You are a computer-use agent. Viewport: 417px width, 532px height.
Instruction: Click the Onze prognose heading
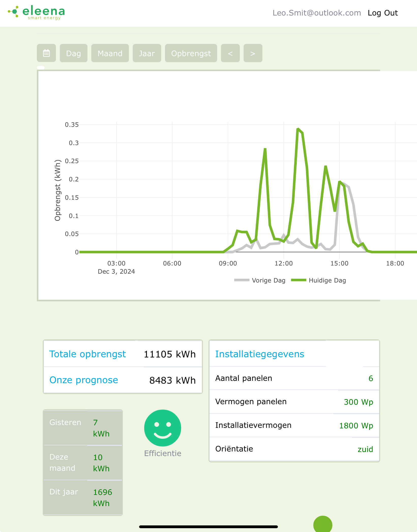click(84, 380)
